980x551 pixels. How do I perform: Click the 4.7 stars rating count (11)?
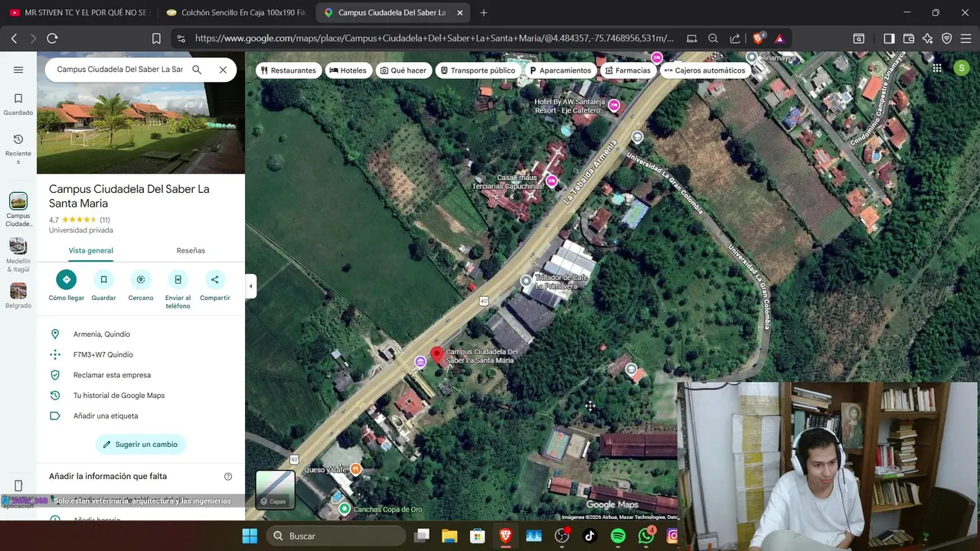pyautogui.click(x=105, y=220)
